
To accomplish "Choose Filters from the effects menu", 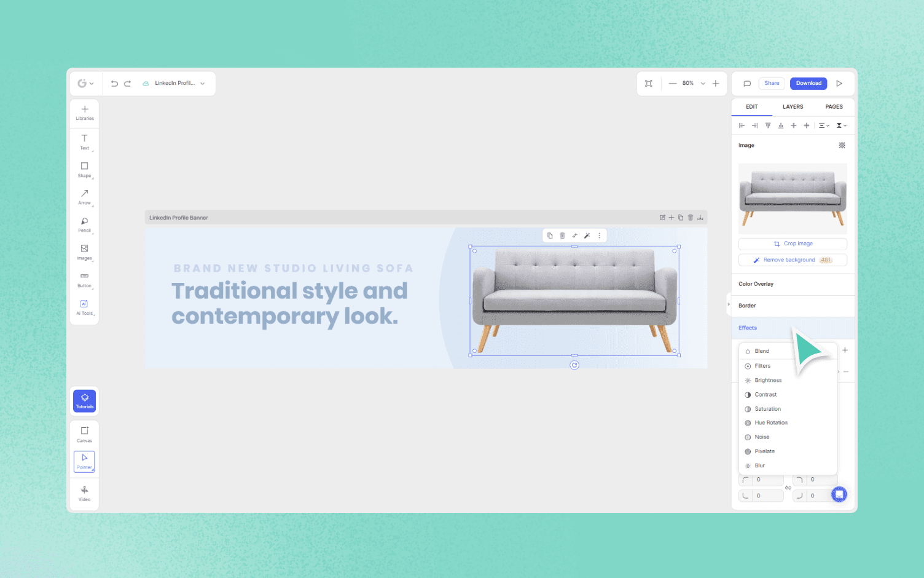I will 788,366.
